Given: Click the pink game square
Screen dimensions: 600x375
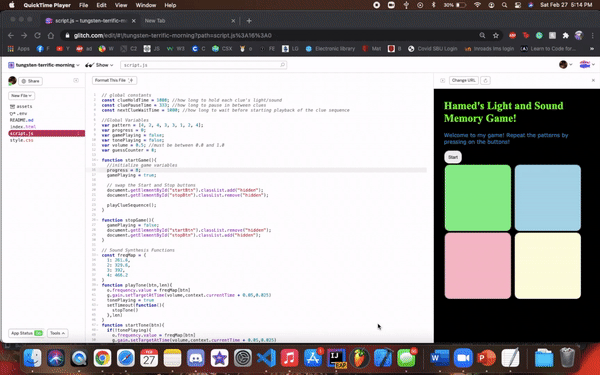Looking at the screenshot, I should click(x=478, y=266).
